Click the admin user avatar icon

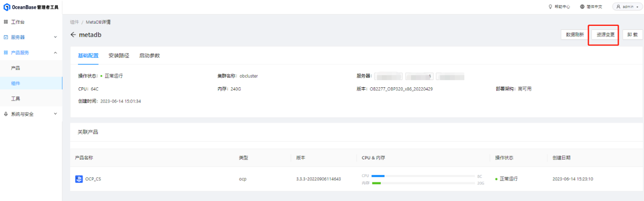(x=619, y=7)
